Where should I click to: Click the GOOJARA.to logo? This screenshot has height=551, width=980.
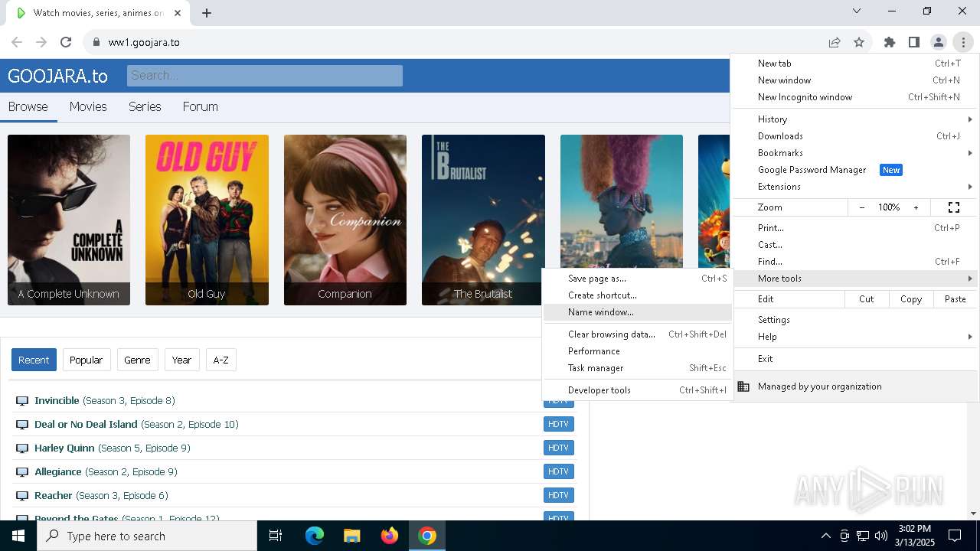57,76
